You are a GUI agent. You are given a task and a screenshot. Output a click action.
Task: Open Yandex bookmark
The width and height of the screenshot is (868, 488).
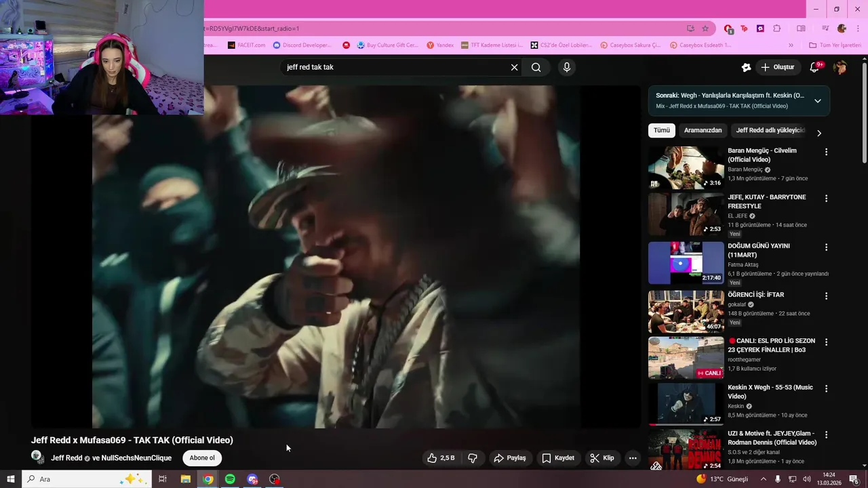coord(440,45)
